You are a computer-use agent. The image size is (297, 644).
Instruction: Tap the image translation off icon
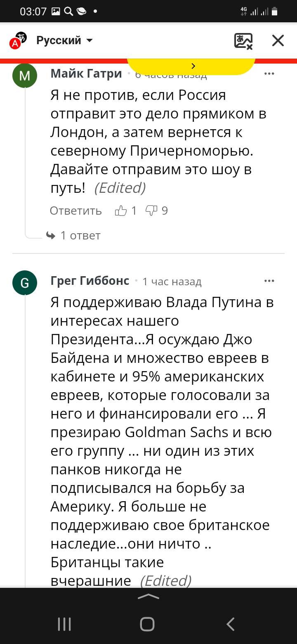243,41
